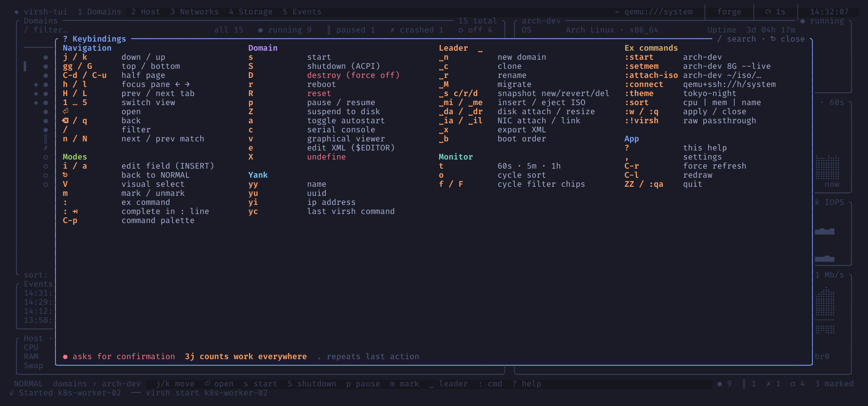Screen dimensions: 868x406
Task: Click the backspace icon beside back
Action: [65, 121]
